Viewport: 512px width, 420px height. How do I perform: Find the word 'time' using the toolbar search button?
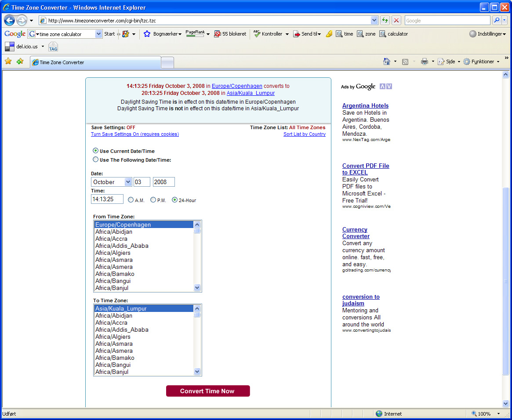[x=345, y=34]
